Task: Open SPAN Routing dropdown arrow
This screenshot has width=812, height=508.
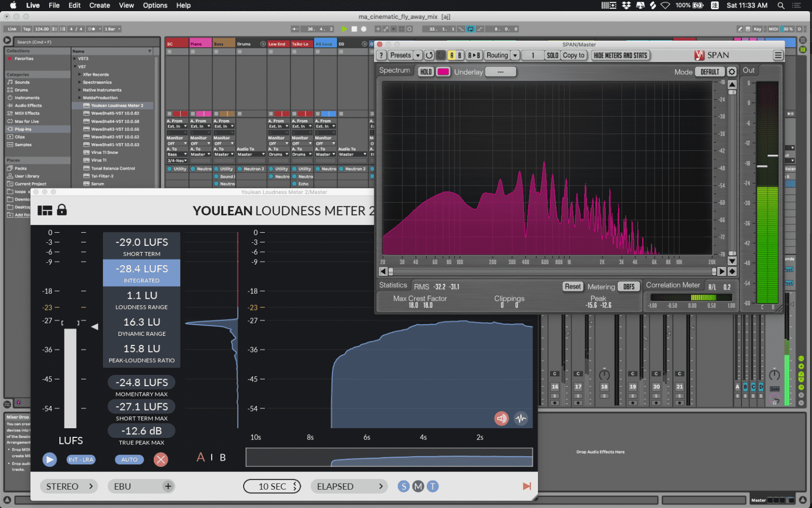Action: (x=515, y=55)
